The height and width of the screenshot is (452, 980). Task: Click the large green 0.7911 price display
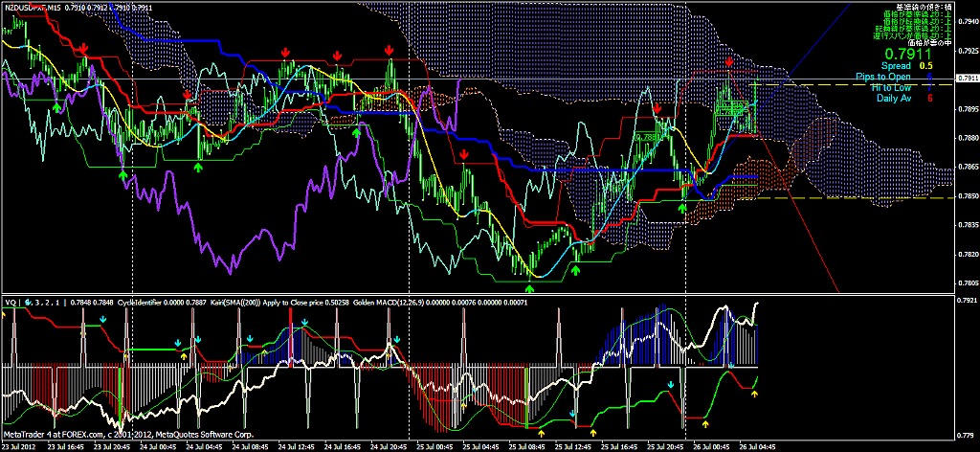(x=903, y=54)
